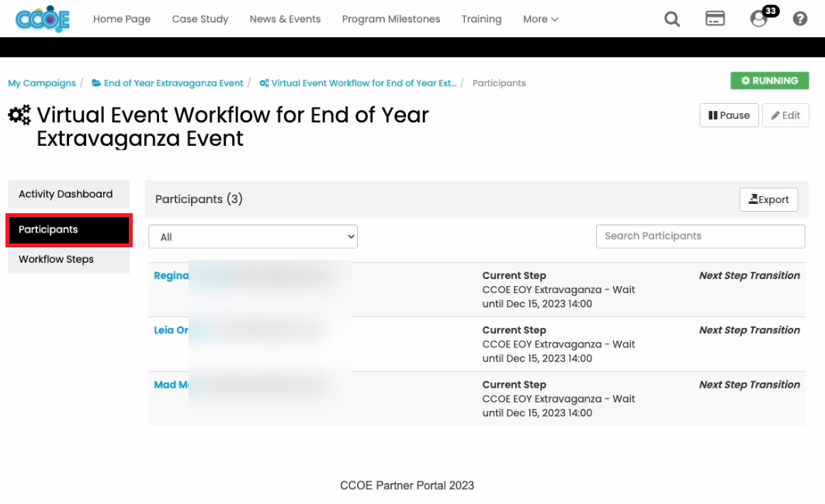Open Training menu item
This screenshot has width=825, height=504.
(481, 19)
